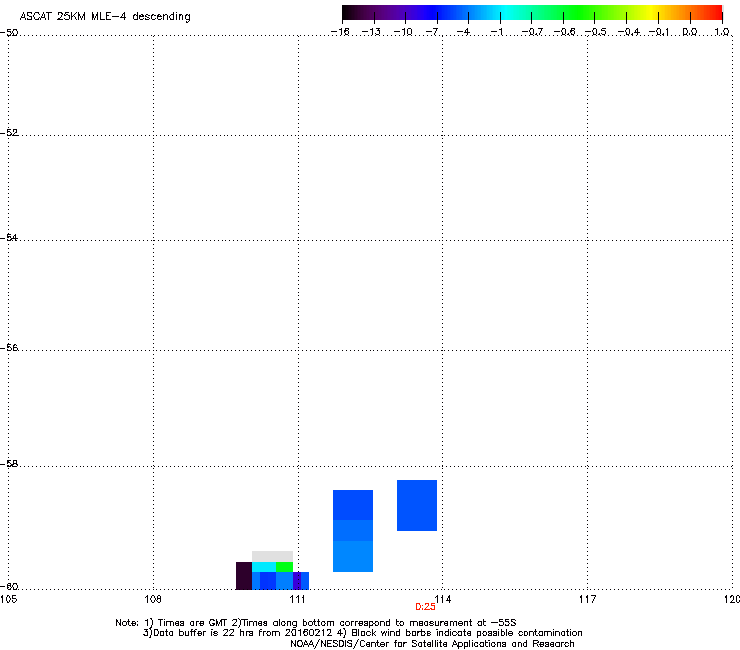Select the 114 longitude axis label
The height and width of the screenshot is (650, 740).
(x=443, y=599)
